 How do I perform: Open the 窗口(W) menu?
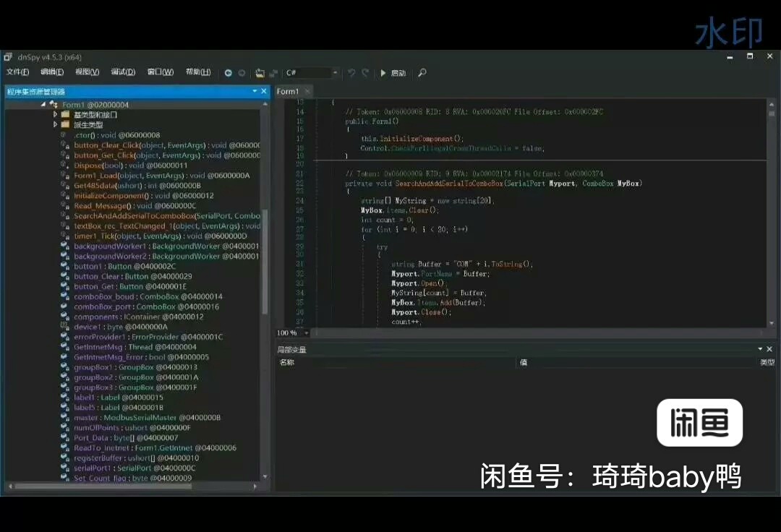tap(161, 72)
